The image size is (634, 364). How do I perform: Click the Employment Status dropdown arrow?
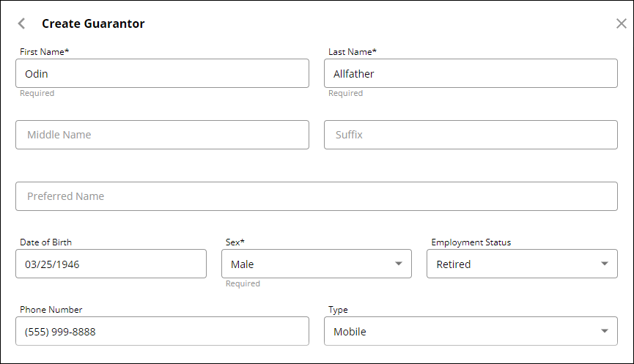click(x=604, y=264)
